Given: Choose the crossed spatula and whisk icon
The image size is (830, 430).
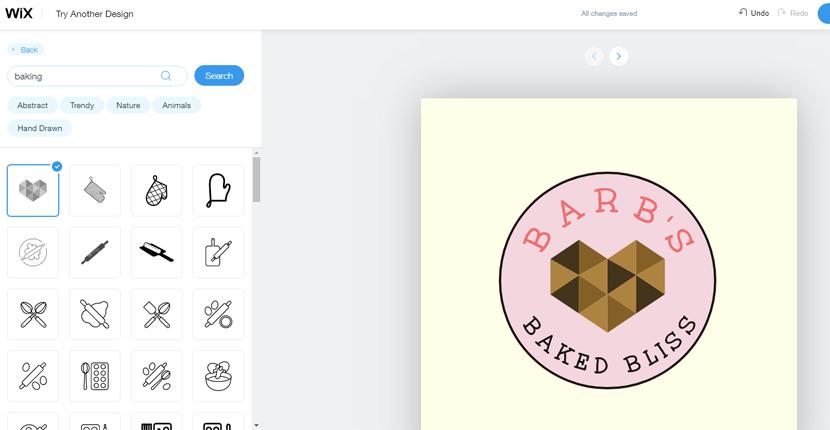Looking at the screenshot, I should click(157, 314).
